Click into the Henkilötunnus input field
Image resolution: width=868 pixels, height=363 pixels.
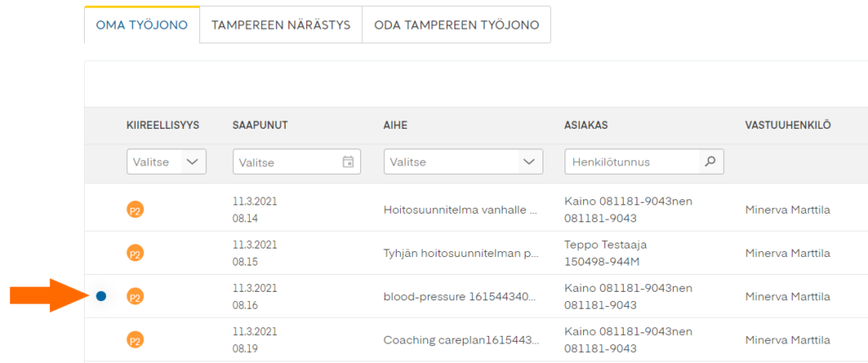pyautogui.click(x=632, y=162)
